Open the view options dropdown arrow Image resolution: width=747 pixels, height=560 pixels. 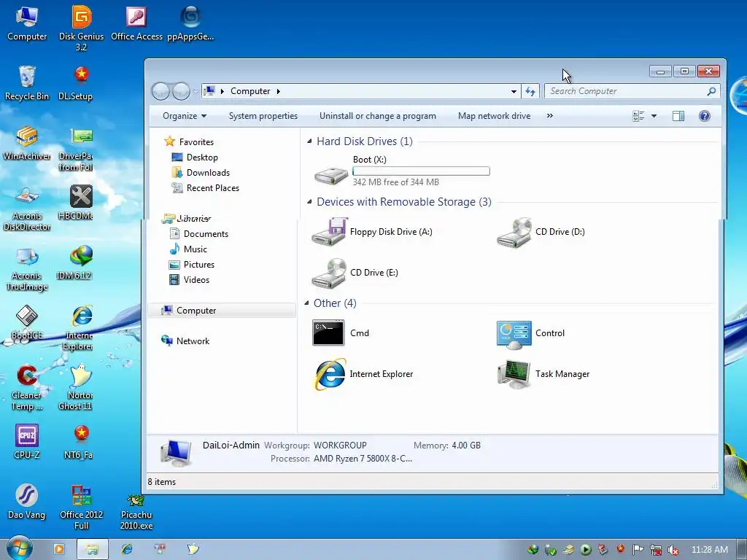[654, 116]
